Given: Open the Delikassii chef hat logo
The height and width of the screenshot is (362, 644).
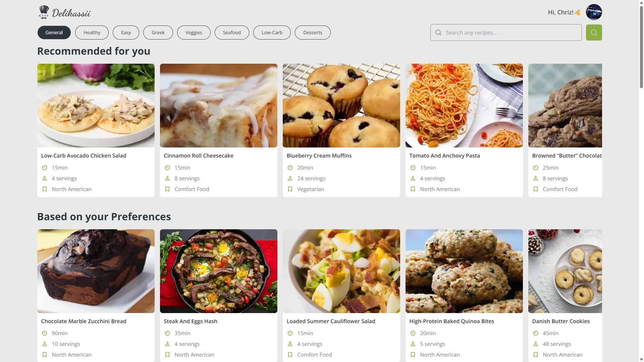Looking at the screenshot, I should pyautogui.click(x=44, y=12).
